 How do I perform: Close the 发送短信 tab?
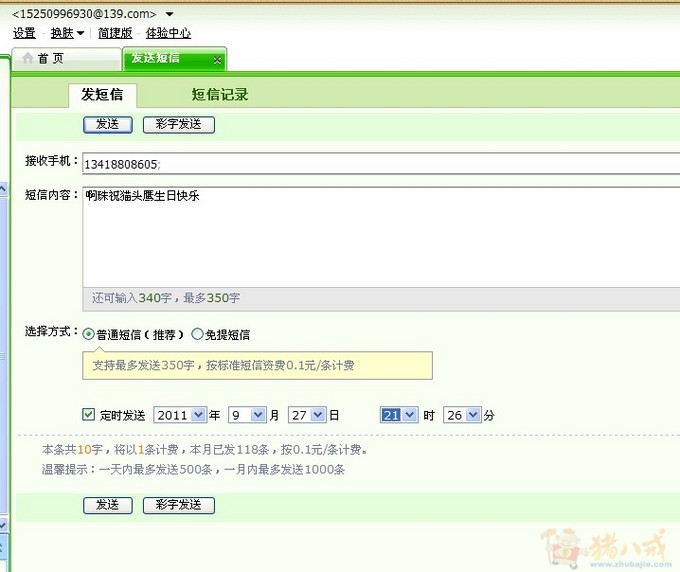[x=217, y=60]
